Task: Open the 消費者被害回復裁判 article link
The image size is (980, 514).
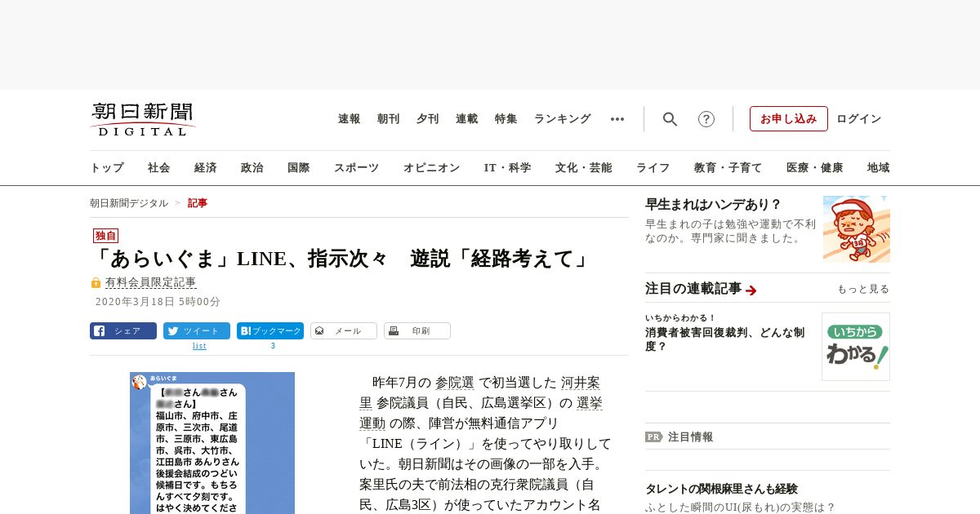Action: (x=725, y=339)
